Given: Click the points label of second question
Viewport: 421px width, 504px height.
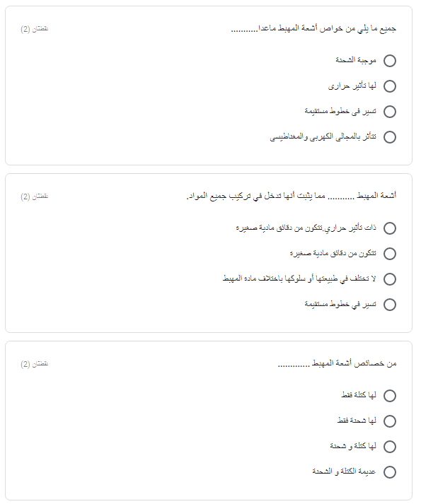Looking at the screenshot, I should [35, 197].
